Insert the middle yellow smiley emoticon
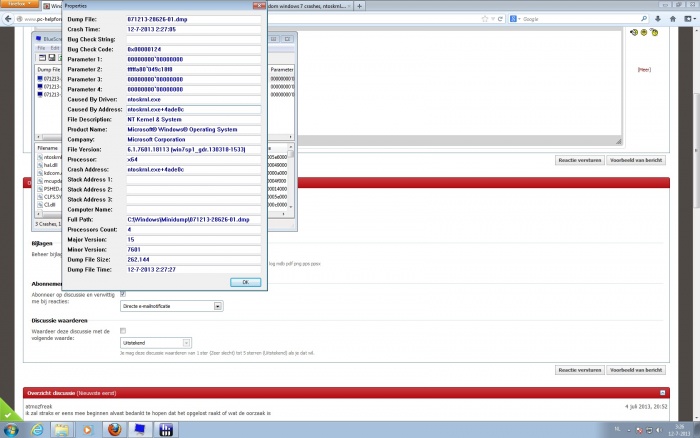 (x=644, y=32)
